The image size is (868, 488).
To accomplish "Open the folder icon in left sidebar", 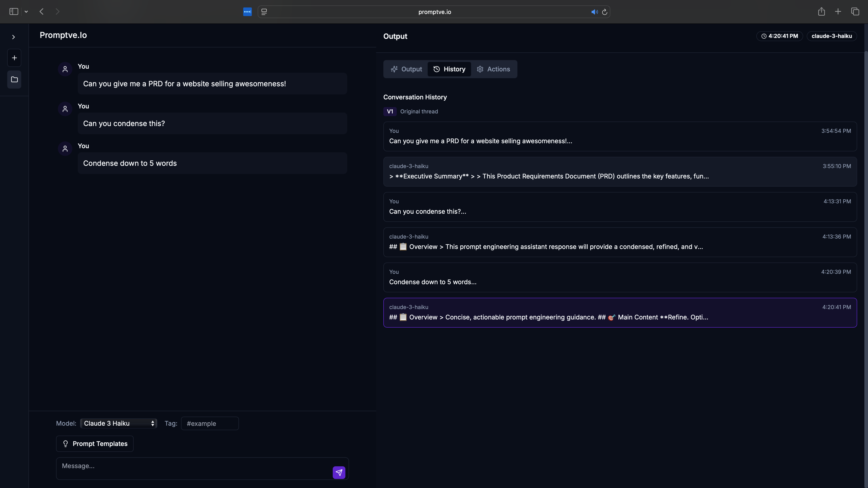I will point(14,80).
